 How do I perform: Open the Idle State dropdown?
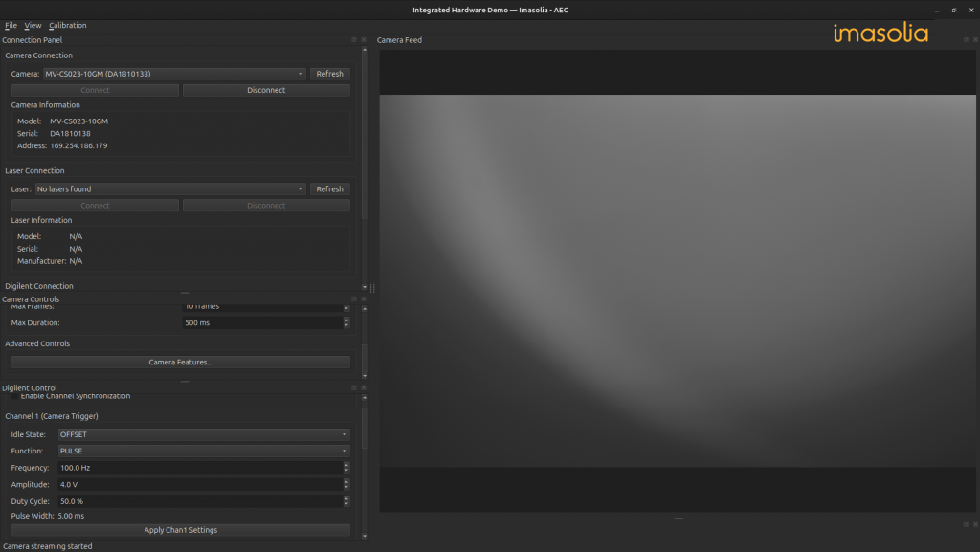tap(204, 434)
